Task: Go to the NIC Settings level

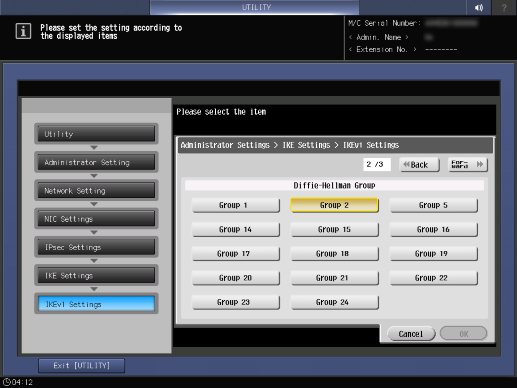Action: (x=96, y=219)
